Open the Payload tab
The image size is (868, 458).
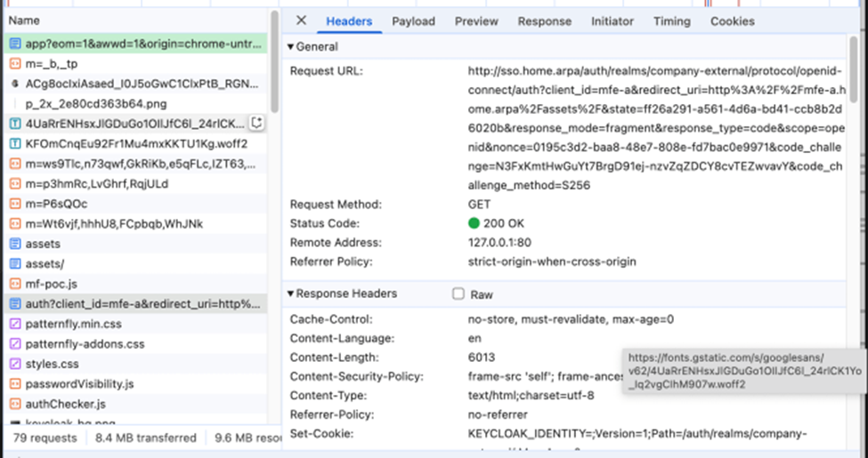(x=413, y=21)
